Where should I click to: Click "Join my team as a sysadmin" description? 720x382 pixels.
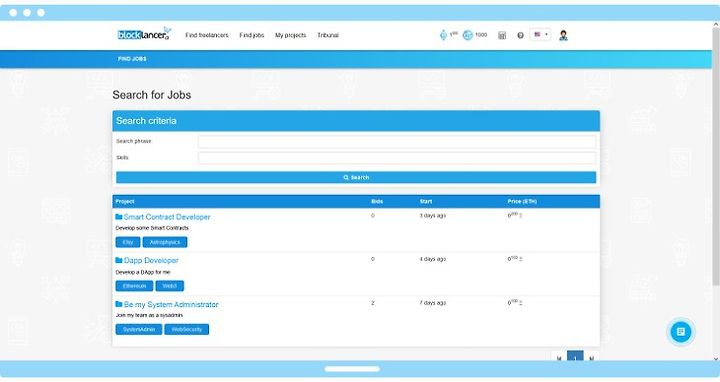pyautogui.click(x=149, y=315)
